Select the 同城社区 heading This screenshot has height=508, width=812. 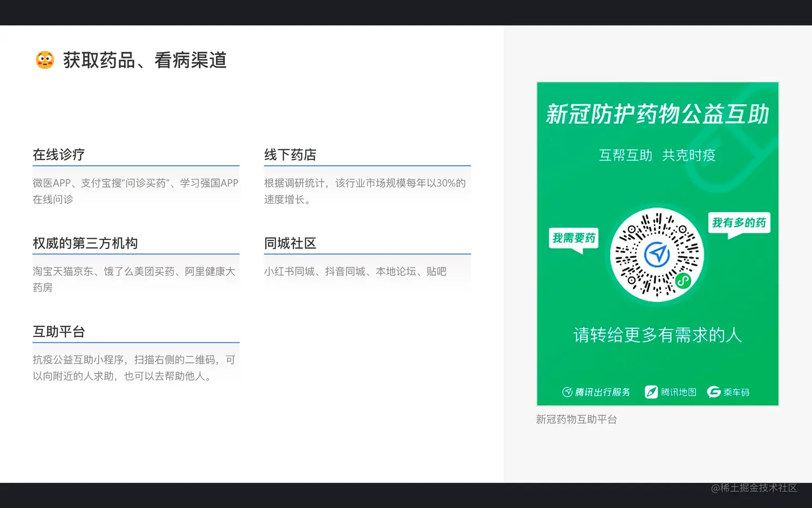pyautogui.click(x=290, y=243)
